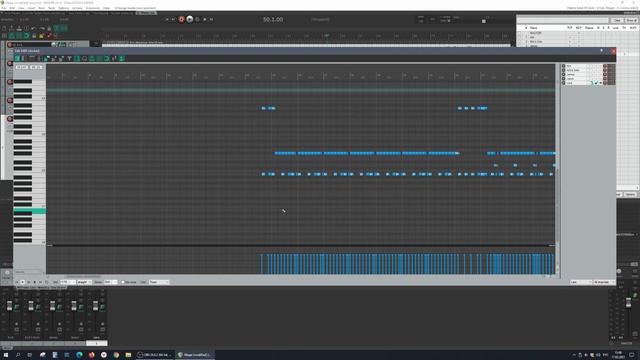The height and width of the screenshot is (360, 640).
Task: Open the Color mode dropdown in MIDI editor
Action: [x=159, y=282]
